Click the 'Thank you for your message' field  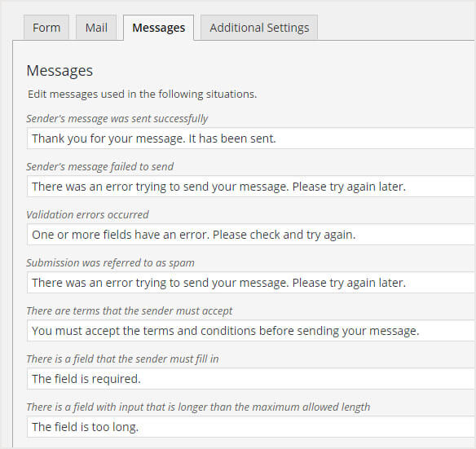click(251, 139)
